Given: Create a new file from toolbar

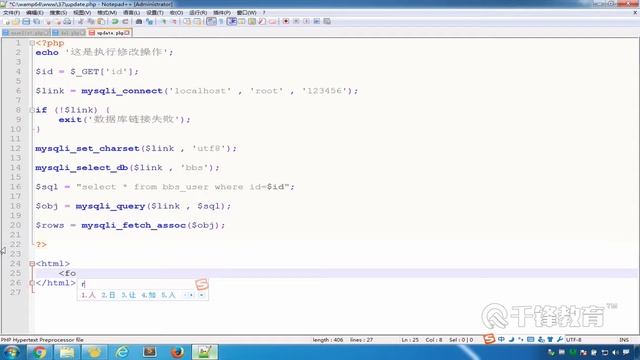Looking at the screenshot, I should coord(7,21).
